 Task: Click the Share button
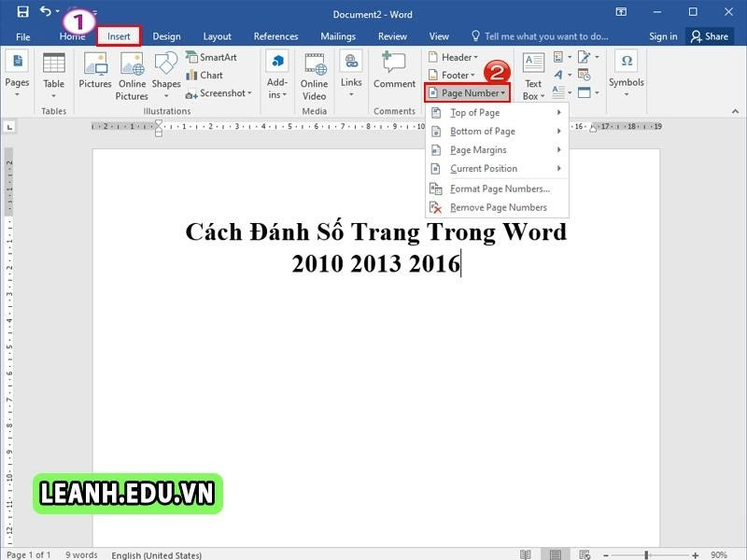710,36
